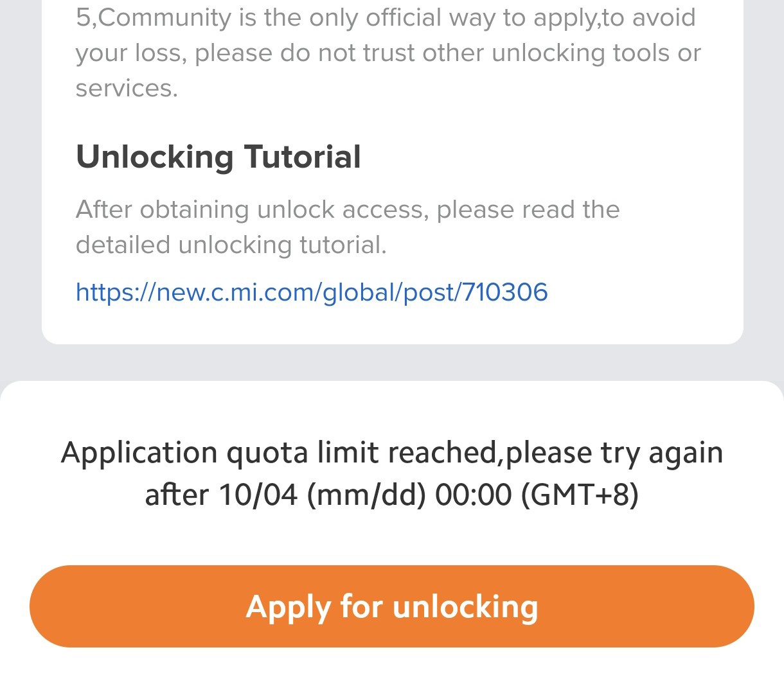Click the word 'Tutorial' in the heading
This screenshot has height=695, width=784.
point(303,157)
